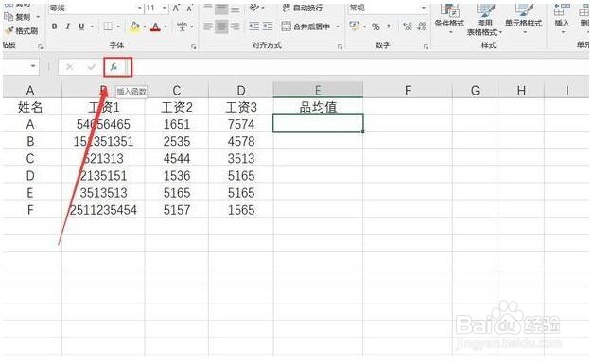Viewport: 594px width, 364px height.
Task: Select cell containing 4544
Action: point(177,158)
